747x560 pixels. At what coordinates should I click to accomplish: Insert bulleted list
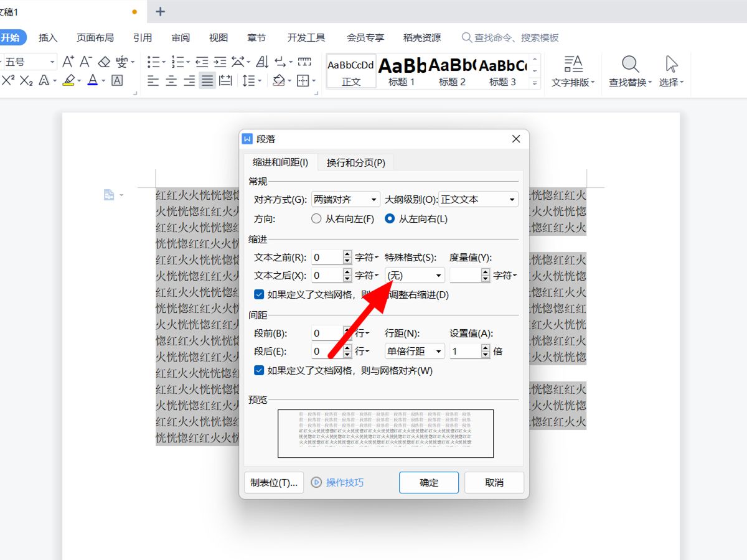[154, 62]
